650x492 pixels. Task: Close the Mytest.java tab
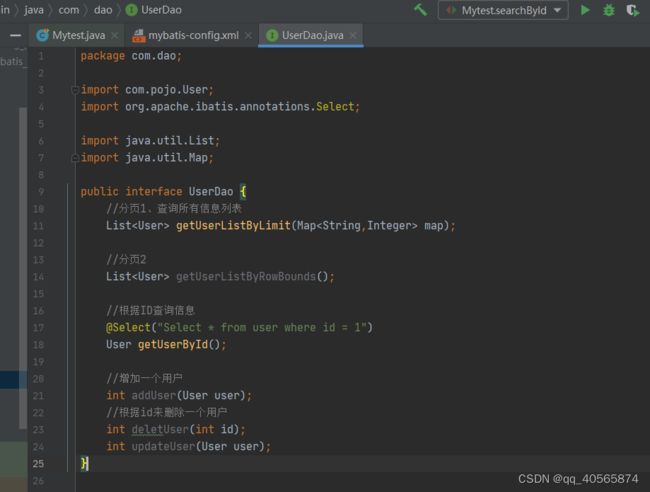[115, 36]
